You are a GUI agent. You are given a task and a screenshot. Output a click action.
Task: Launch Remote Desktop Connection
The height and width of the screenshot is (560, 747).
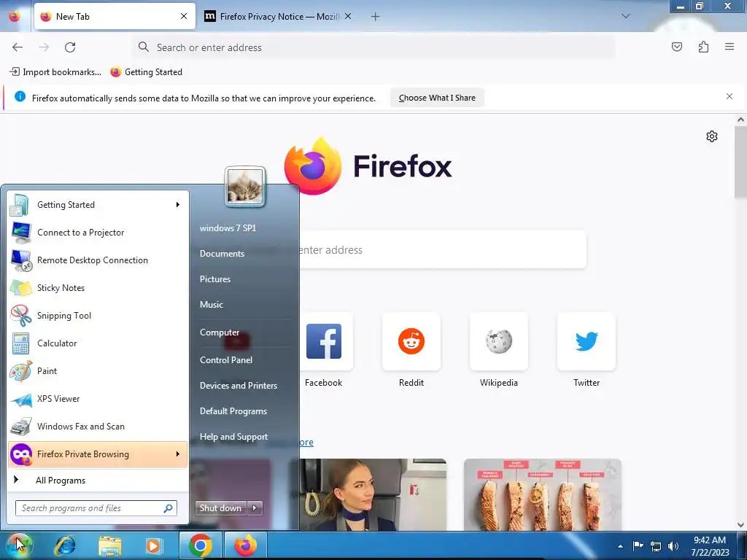coord(98,260)
